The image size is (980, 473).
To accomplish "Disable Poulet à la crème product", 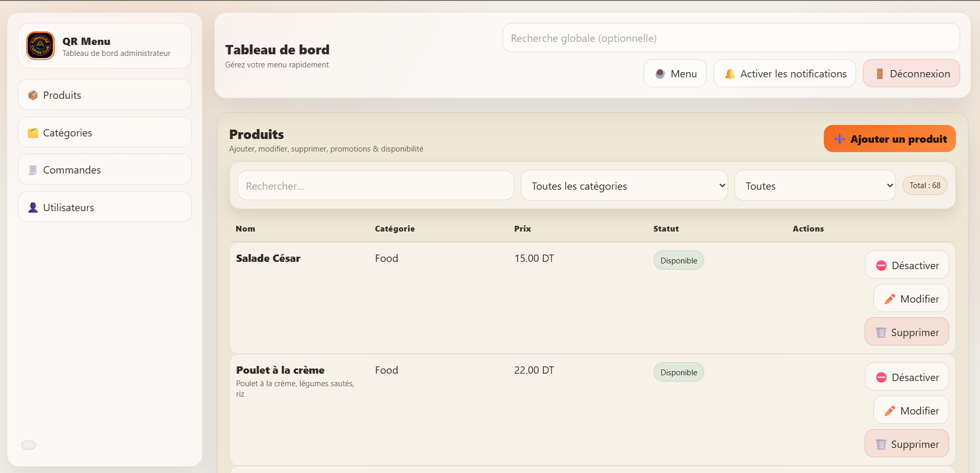I will point(907,377).
